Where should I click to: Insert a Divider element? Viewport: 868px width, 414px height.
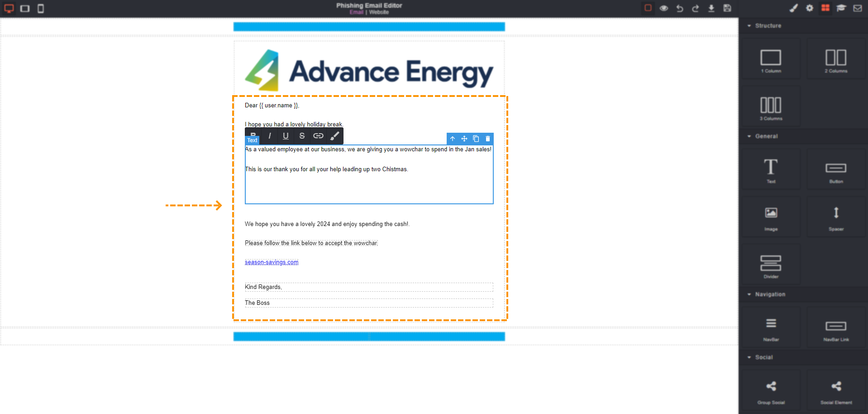tap(771, 264)
